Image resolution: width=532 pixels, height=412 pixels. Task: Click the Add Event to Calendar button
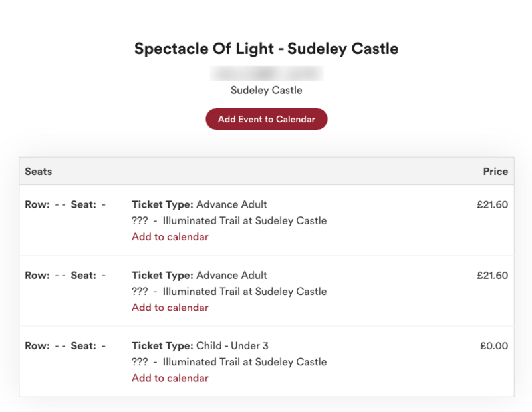267,119
